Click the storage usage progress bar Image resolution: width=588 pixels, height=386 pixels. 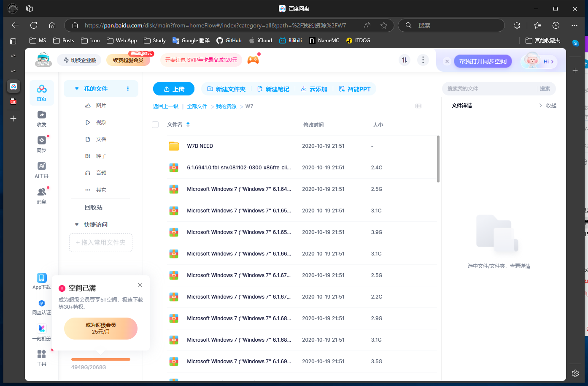pos(101,359)
